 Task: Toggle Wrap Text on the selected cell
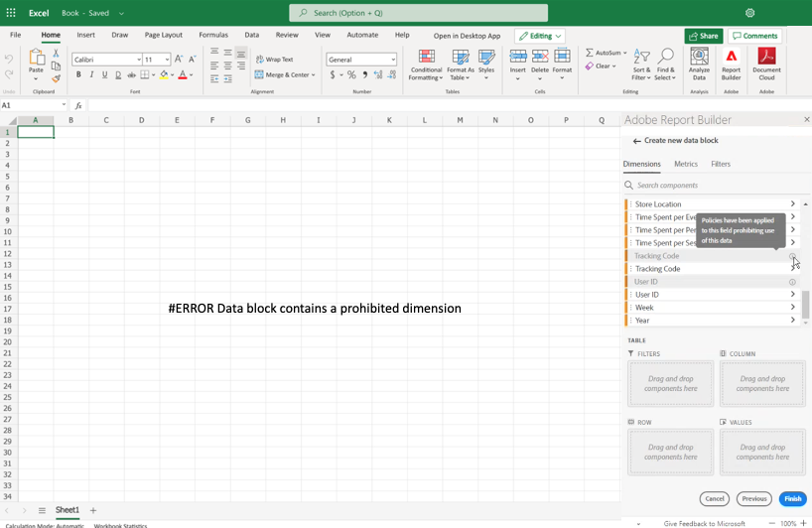(x=274, y=60)
